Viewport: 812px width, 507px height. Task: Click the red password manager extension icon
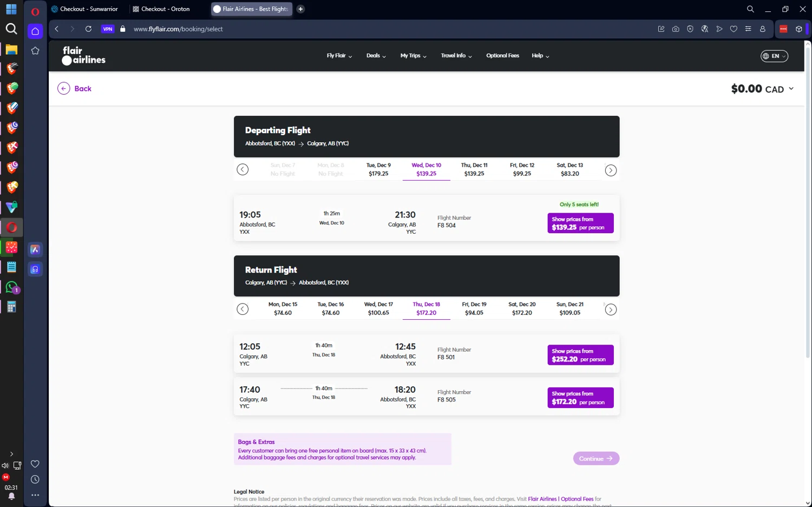click(x=783, y=29)
